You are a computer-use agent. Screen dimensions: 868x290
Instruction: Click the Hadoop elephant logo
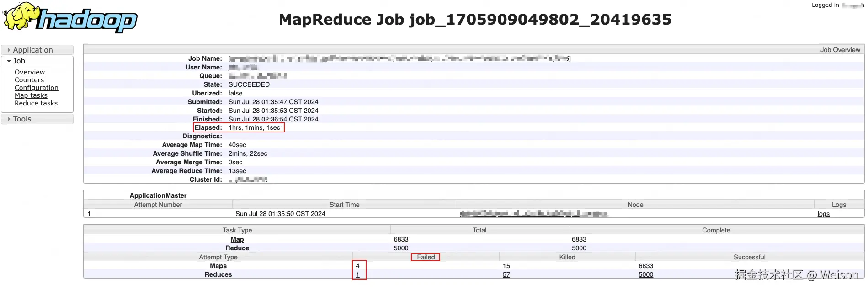(x=70, y=17)
